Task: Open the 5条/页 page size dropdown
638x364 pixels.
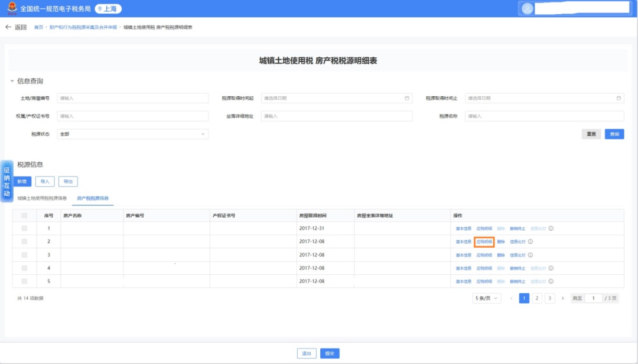Action: [487, 299]
